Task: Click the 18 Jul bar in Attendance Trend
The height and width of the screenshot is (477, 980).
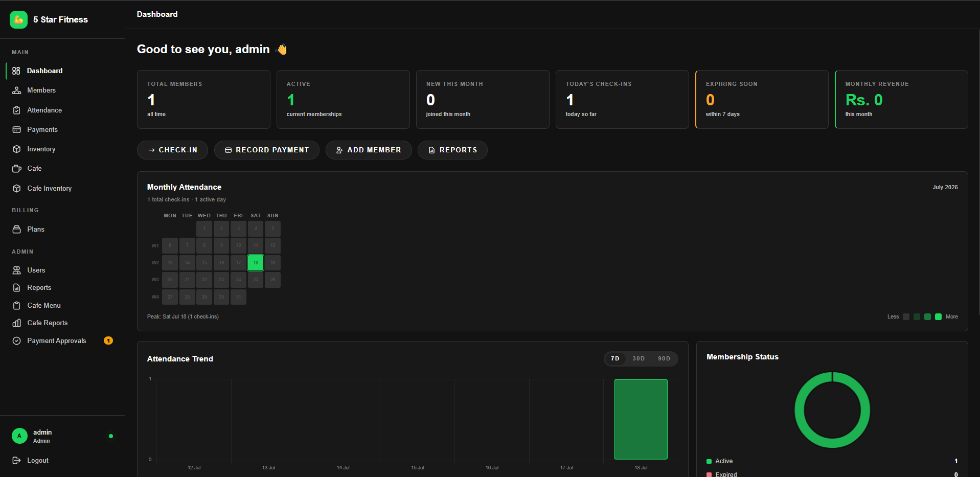Action: coord(641,419)
